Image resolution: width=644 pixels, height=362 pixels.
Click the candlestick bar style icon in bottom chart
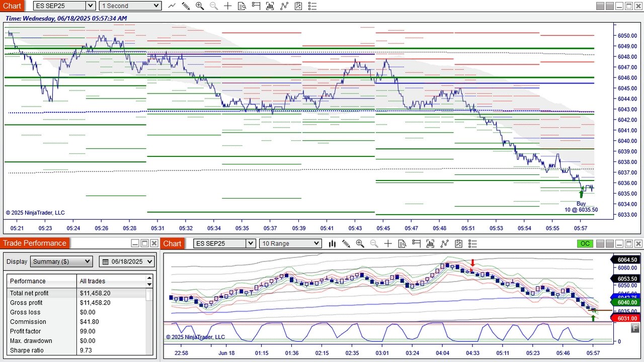point(332,243)
